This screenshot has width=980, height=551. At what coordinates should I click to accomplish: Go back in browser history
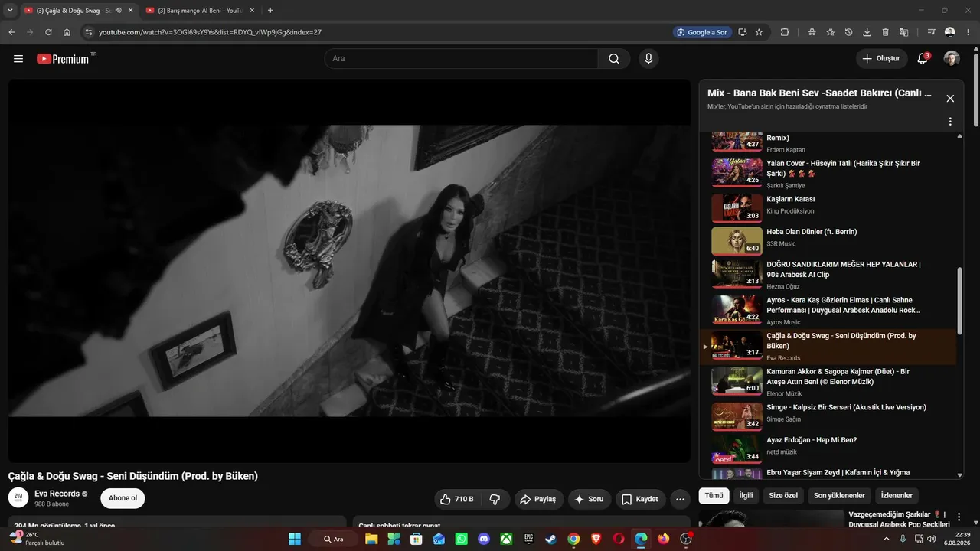pyautogui.click(x=11, y=32)
